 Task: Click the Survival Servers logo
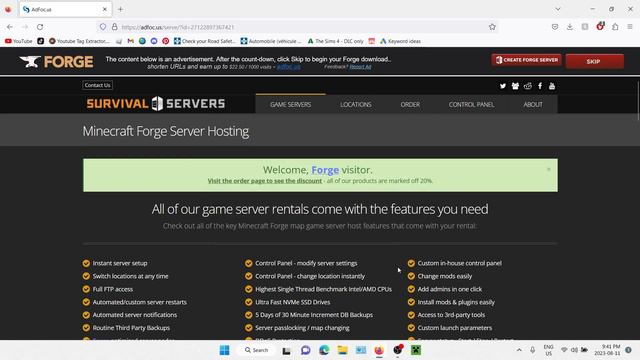pos(156,104)
